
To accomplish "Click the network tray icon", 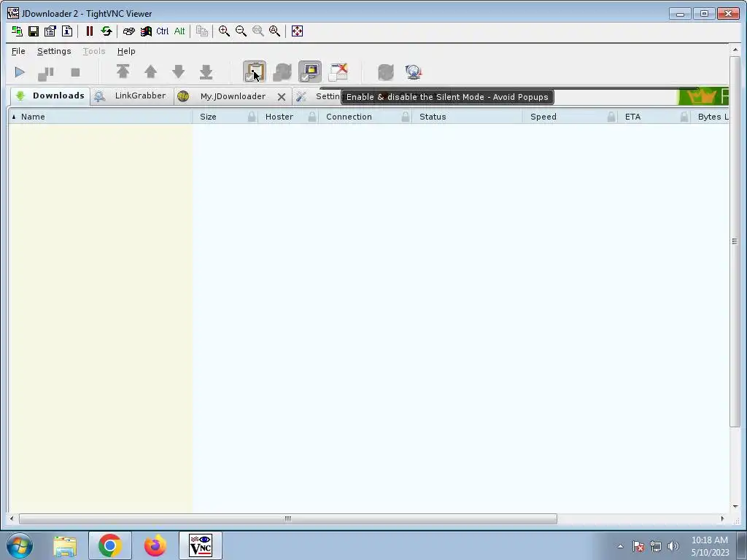I will tap(656, 546).
